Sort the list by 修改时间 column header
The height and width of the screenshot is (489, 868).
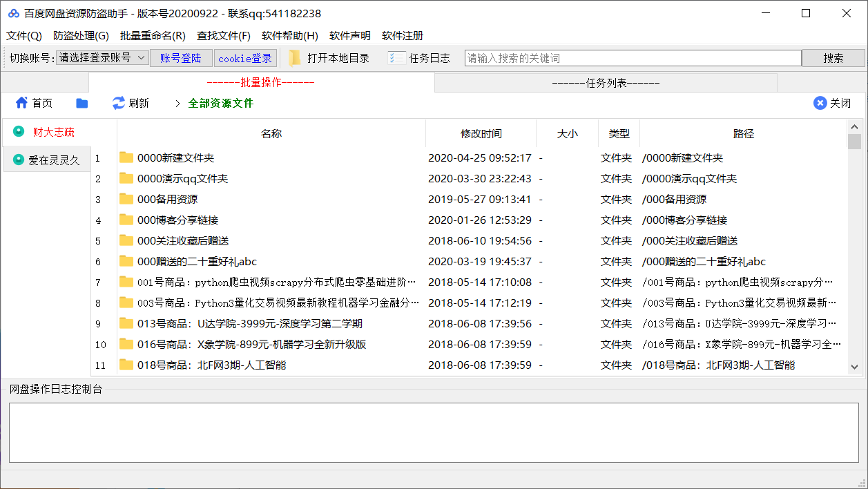coord(481,133)
